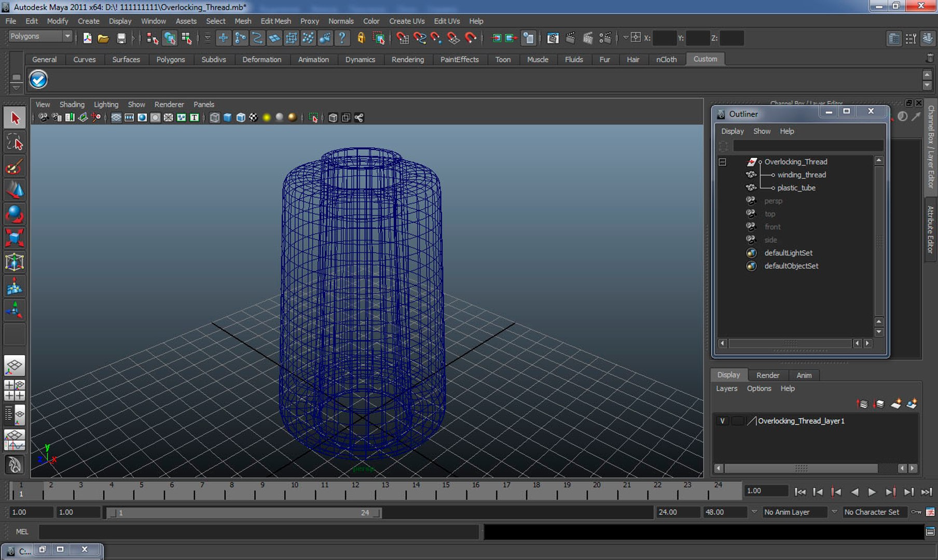
Task: Save the scene with floppy icon
Action: tap(121, 38)
